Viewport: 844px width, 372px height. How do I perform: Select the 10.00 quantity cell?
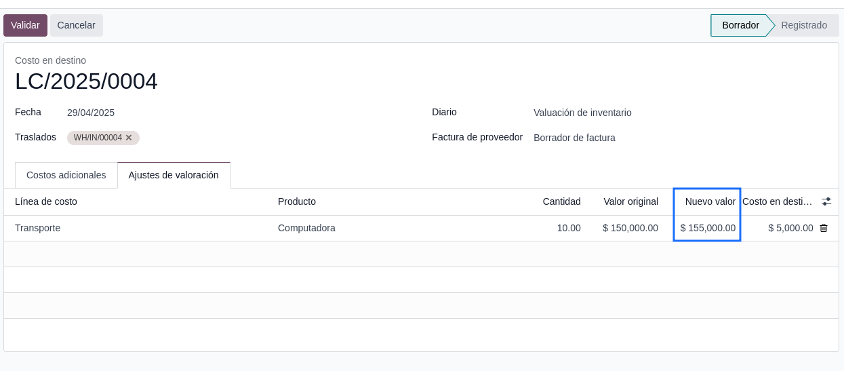tap(569, 228)
